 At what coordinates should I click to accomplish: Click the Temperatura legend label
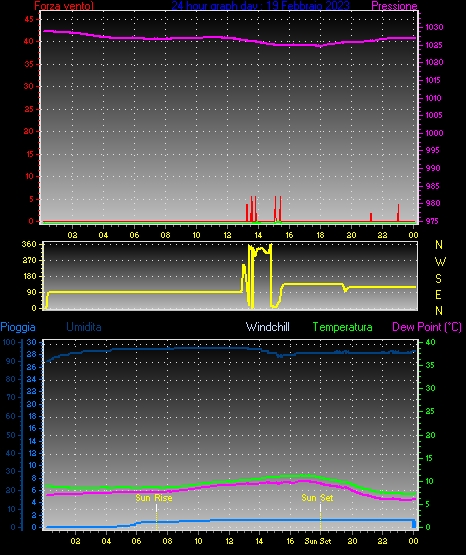(x=342, y=327)
